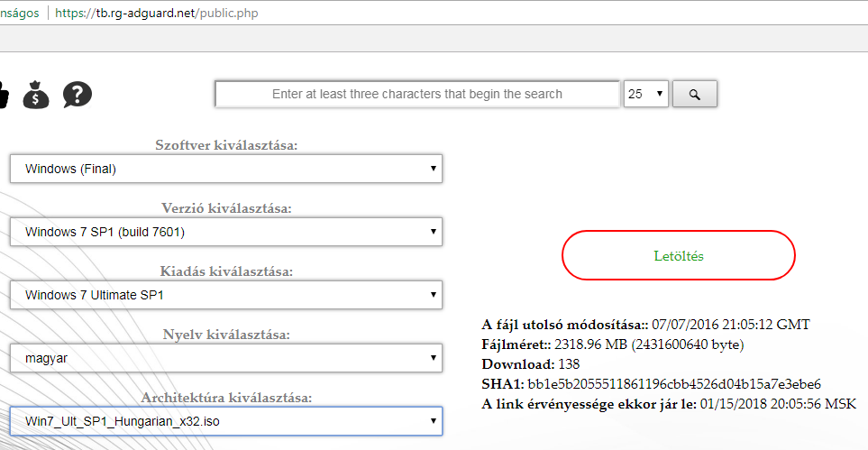Focus the search text field
This screenshot has height=450, width=868.
pos(417,94)
